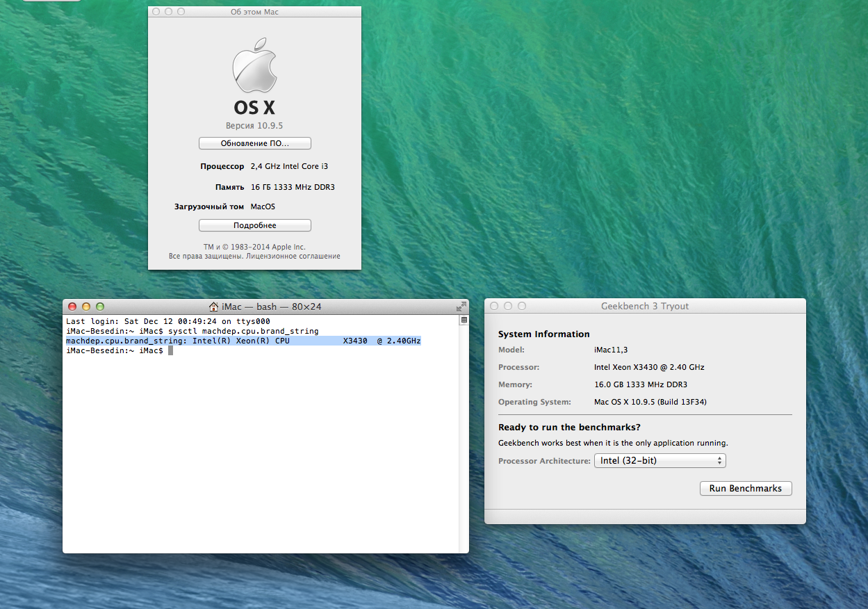Open the Processor Architecture dropdown

point(660,460)
